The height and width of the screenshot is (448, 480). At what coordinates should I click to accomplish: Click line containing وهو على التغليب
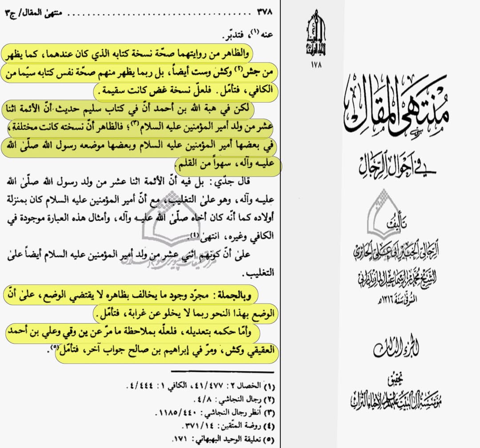point(140,200)
